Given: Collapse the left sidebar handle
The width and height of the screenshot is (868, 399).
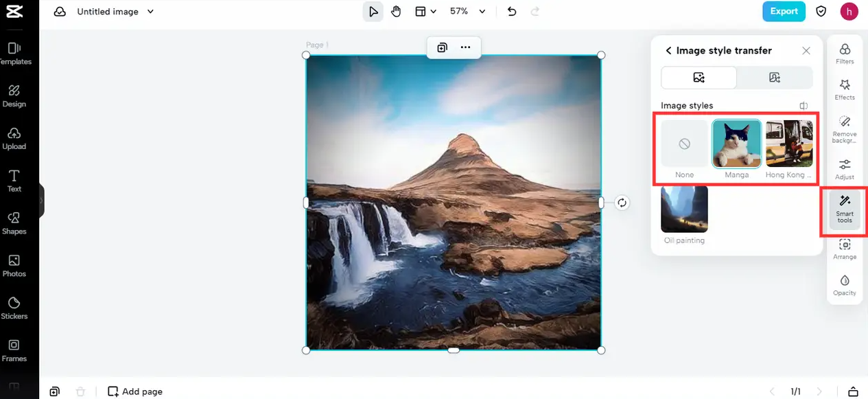Looking at the screenshot, I should 41,201.
